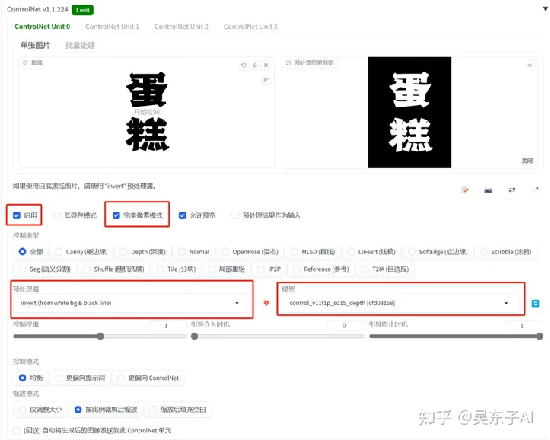
Task: Click the control weight slider handle
Action: 100,336
